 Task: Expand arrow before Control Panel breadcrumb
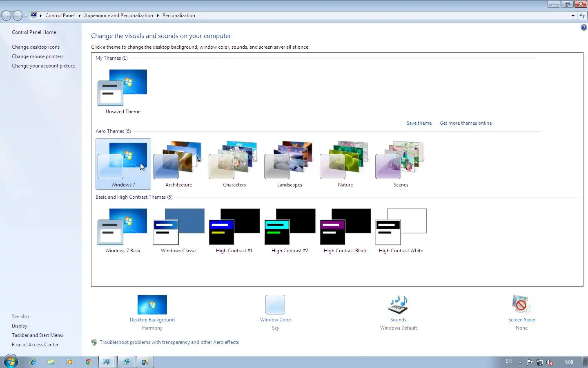click(41, 16)
